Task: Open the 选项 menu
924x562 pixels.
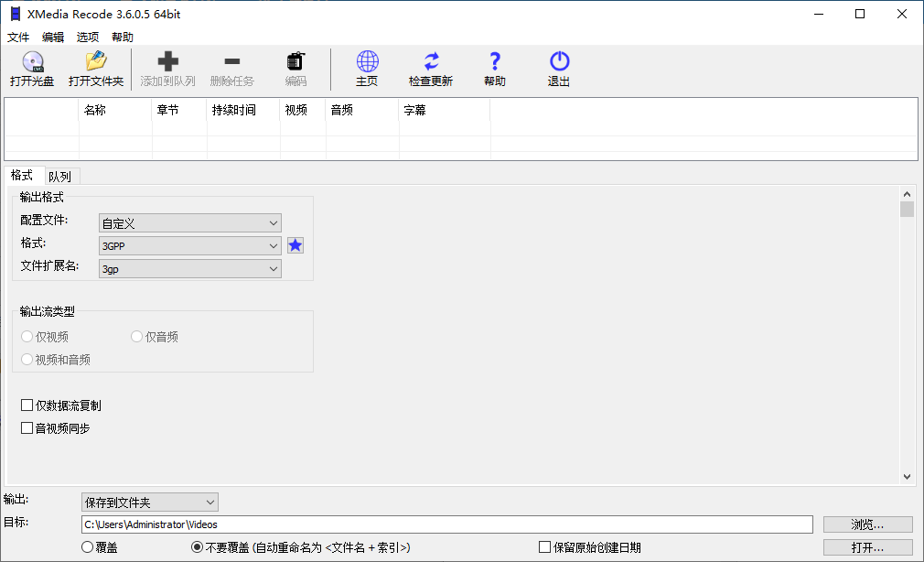Action: click(x=88, y=38)
